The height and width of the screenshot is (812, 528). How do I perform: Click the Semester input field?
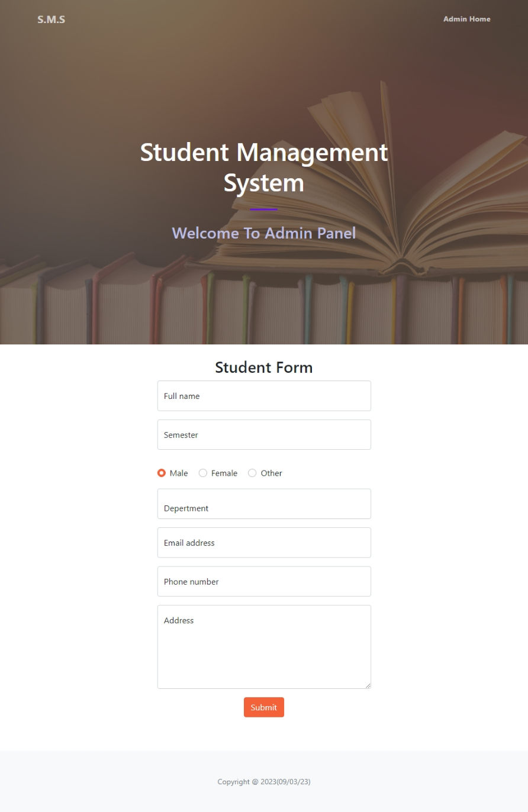coord(263,434)
